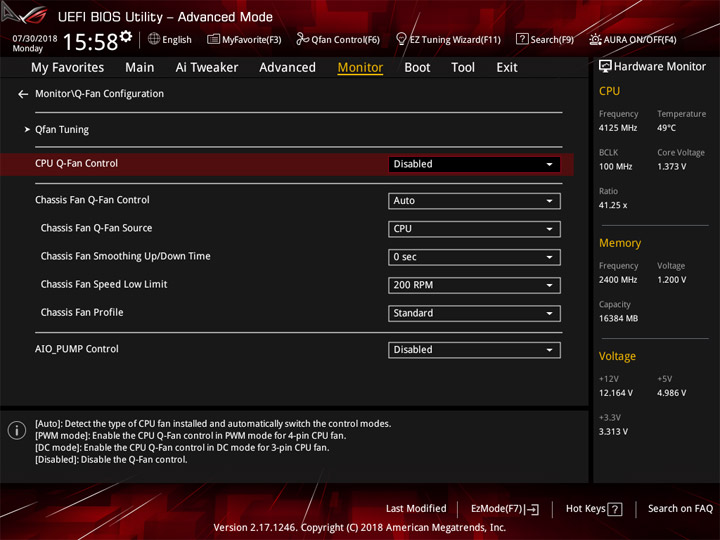Viewport: 720px width, 540px height.
Task: Click the Chassis Fan Q-Fan Source label
Action: point(96,228)
